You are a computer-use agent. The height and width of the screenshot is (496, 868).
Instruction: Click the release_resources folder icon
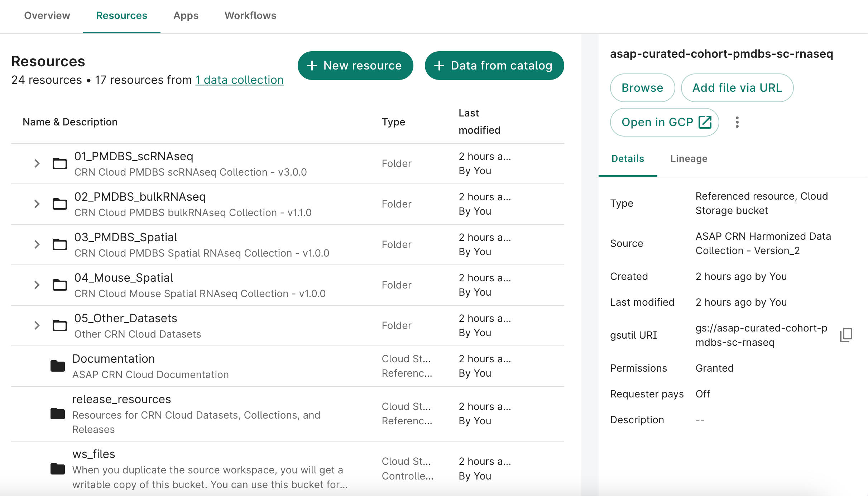[x=57, y=414]
